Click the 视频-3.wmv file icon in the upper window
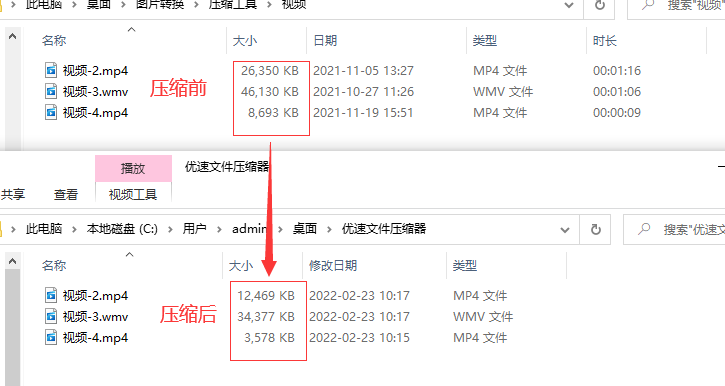Viewport: 725px width, 386px height. (x=51, y=92)
